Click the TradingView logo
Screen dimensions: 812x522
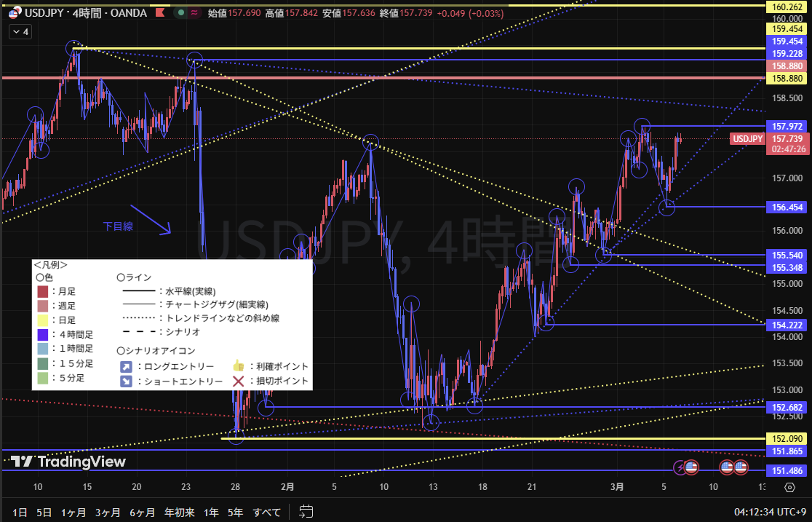coord(69,462)
